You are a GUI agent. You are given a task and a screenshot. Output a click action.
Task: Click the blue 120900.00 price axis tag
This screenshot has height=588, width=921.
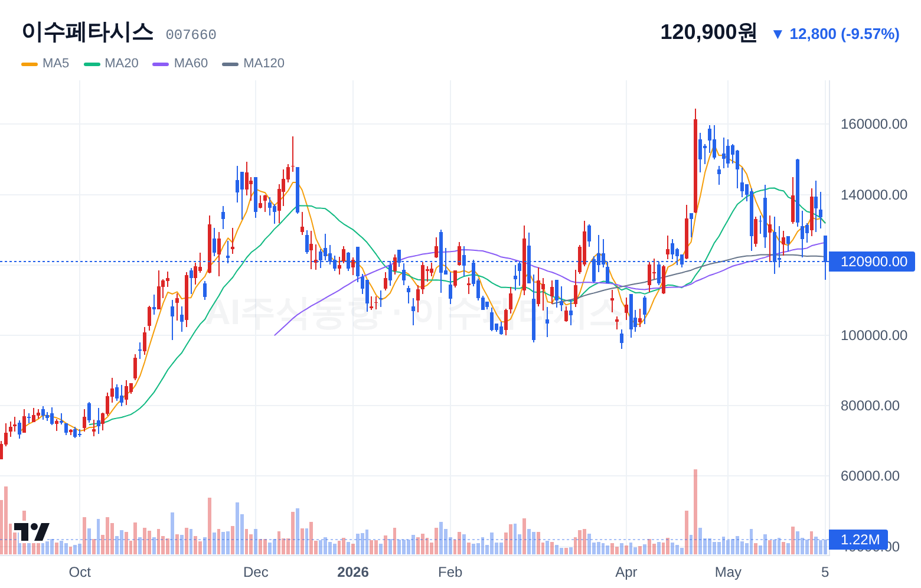click(x=872, y=262)
